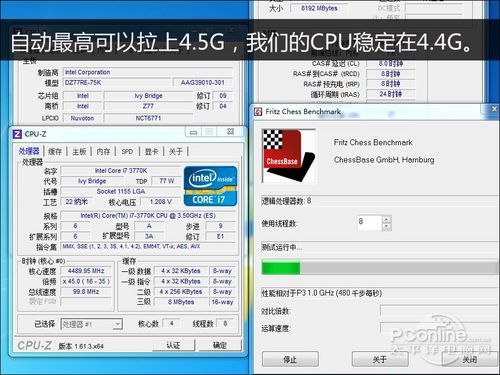Viewport: 500px width, 375px height.
Task: Click the AAG39010-301 board revision field
Action: pos(202,83)
